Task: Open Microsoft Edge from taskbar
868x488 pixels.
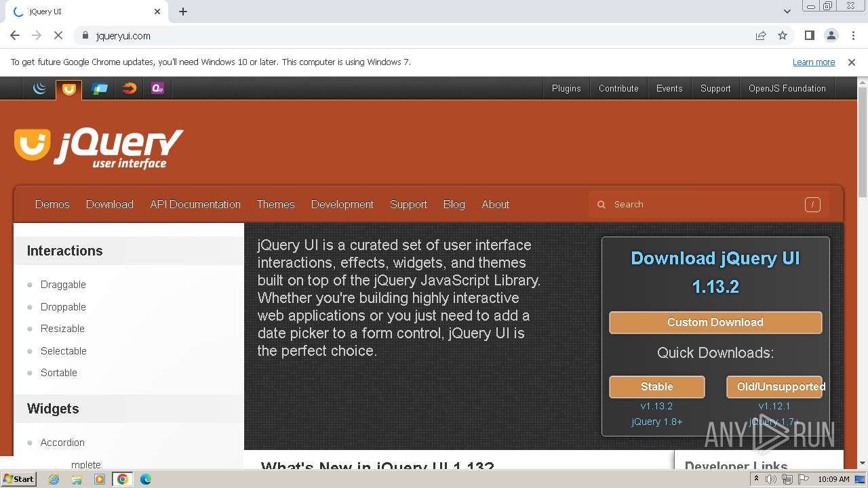Action: (146, 479)
